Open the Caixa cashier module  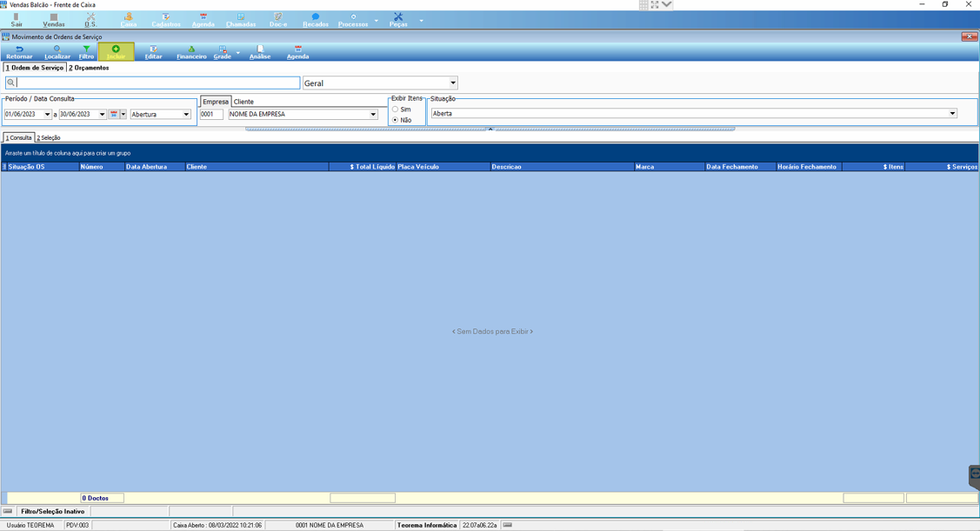coord(128,20)
